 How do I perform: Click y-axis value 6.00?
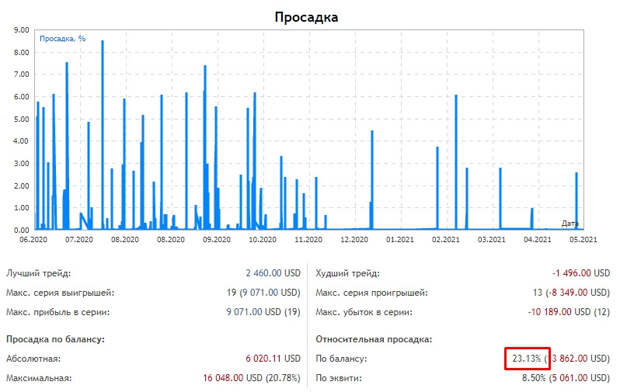pos(21,97)
